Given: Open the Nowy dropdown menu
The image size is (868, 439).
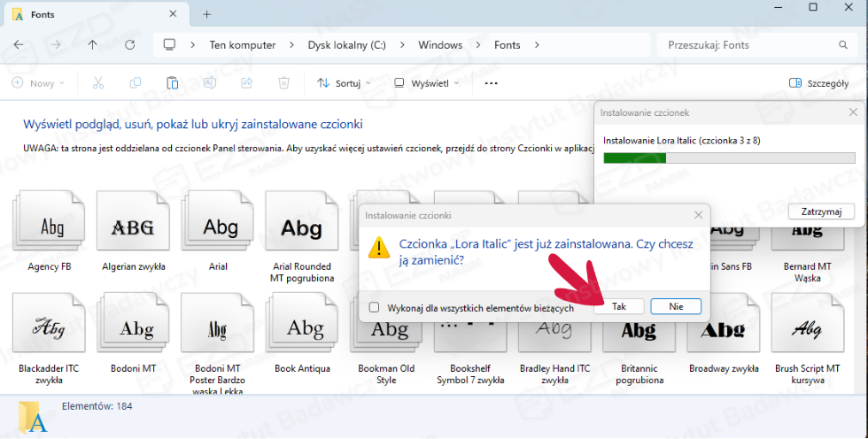Looking at the screenshot, I should click(38, 83).
